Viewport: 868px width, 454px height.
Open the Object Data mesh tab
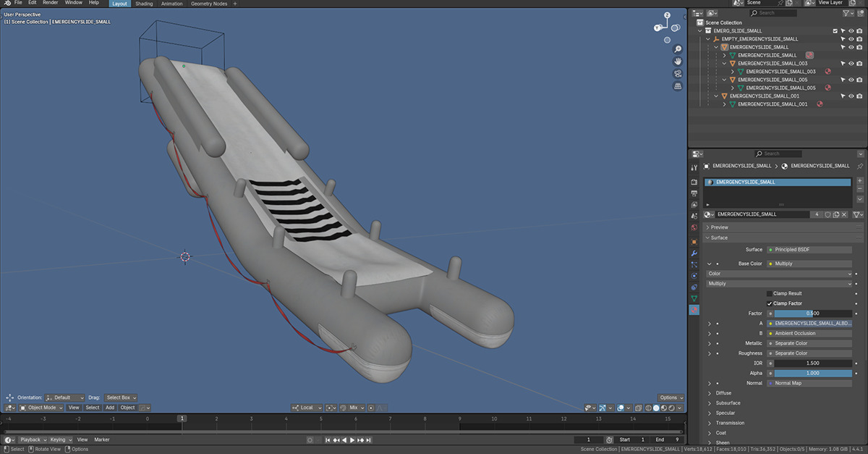[x=694, y=298]
